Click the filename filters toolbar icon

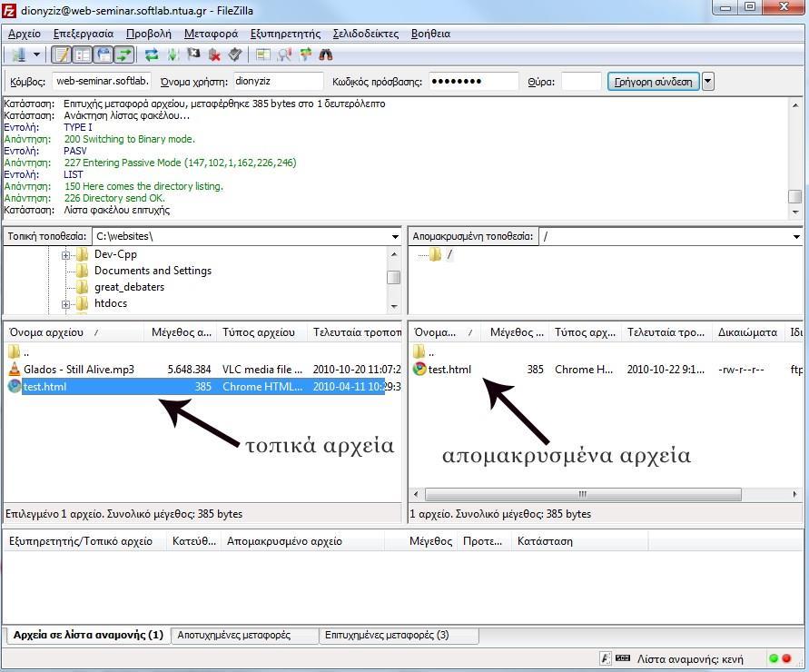[x=284, y=54]
